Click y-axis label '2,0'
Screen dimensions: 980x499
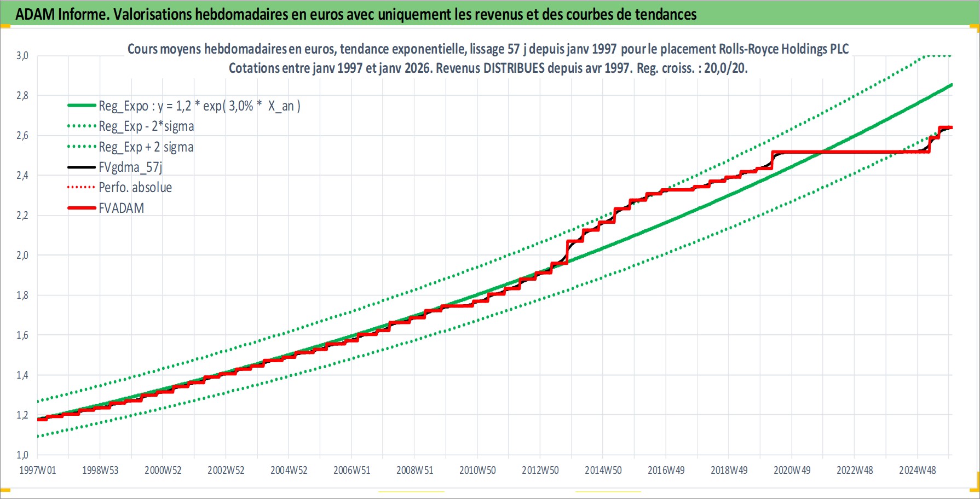(22, 256)
